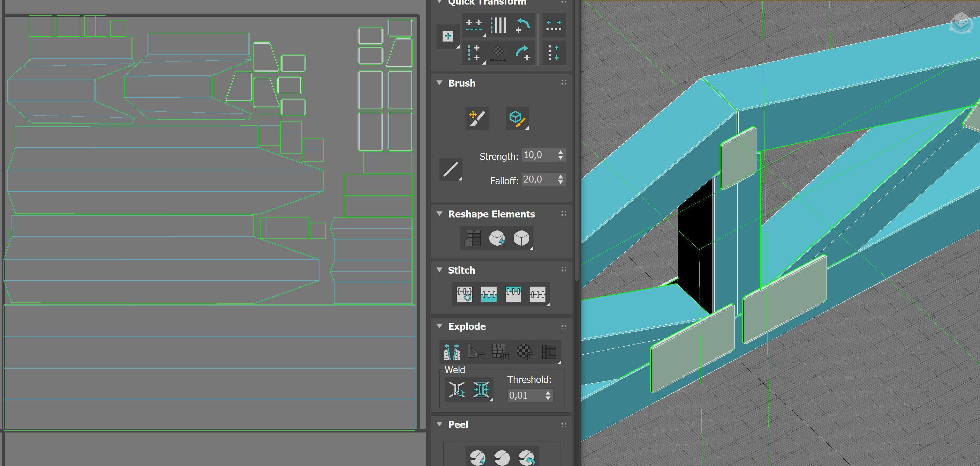Select the Relax Brush icon
Screen dimensions: 980x466
click(x=517, y=118)
